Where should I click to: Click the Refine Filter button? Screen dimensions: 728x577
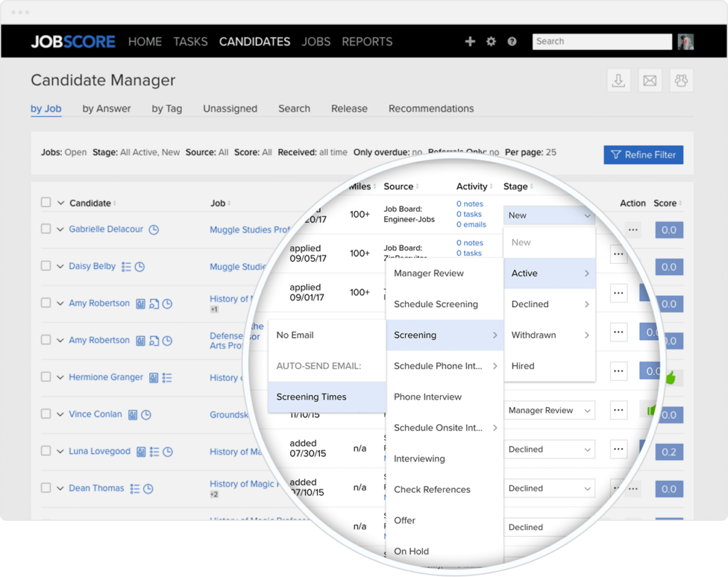(643, 154)
